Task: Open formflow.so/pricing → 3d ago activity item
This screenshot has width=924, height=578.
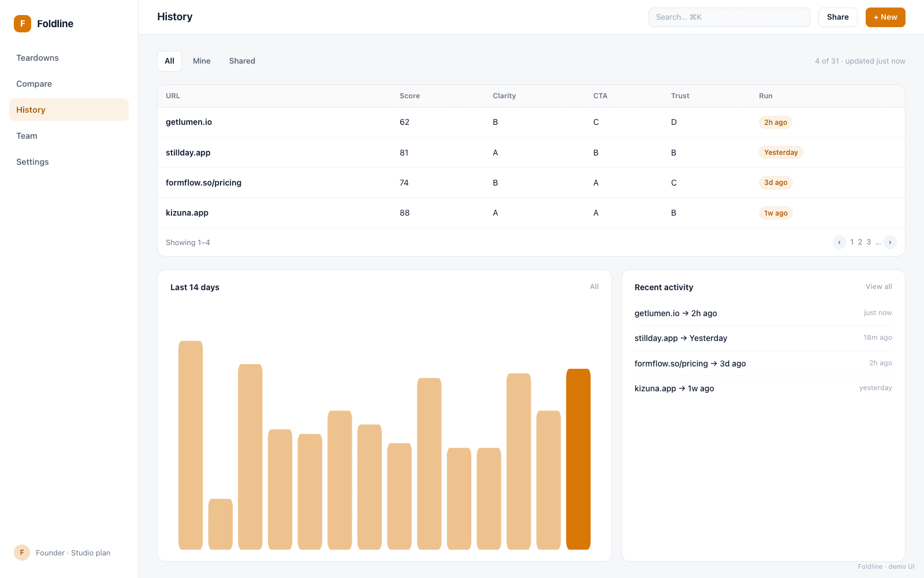Action: pos(763,364)
